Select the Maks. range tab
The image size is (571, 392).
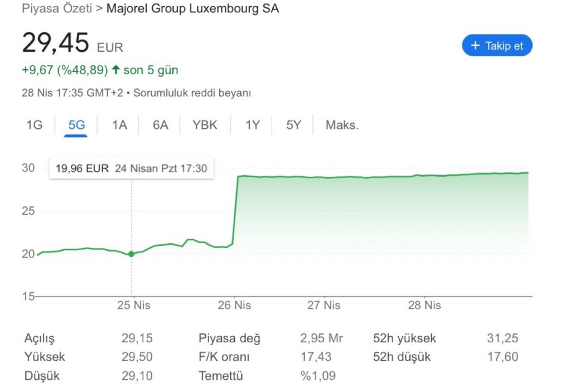pos(342,125)
